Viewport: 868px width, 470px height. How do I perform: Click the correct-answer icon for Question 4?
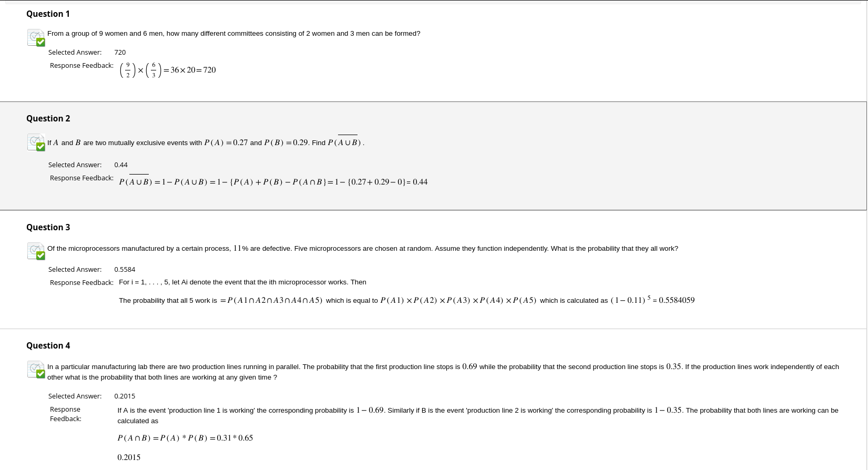pos(36,369)
